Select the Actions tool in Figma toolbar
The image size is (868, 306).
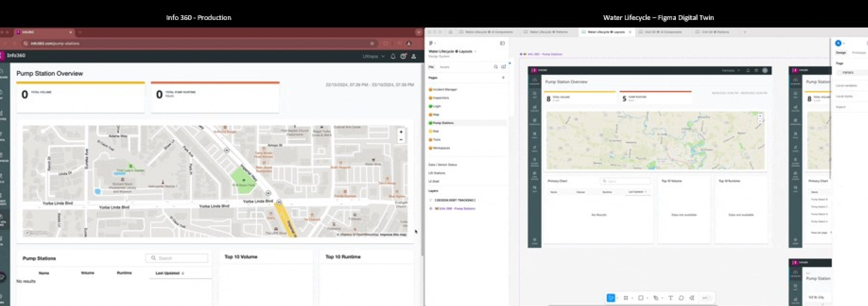pos(692,298)
